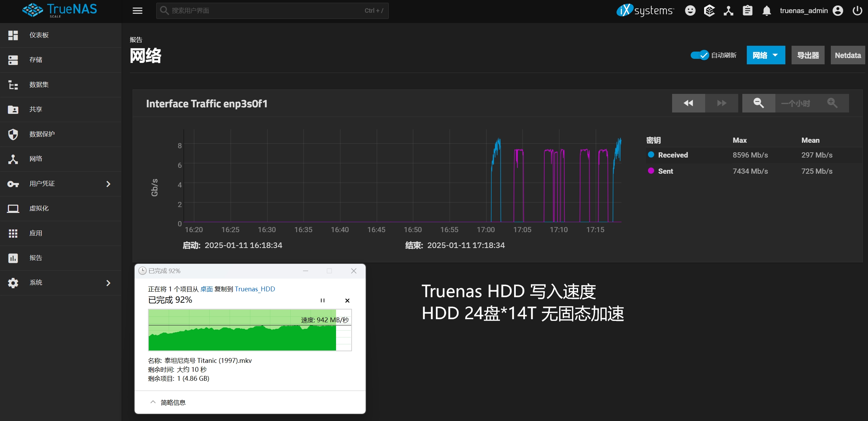The width and height of the screenshot is (868, 421).
Task: Expand the Credentials submenu chevron (用户凭证)
Action: click(108, 184)
